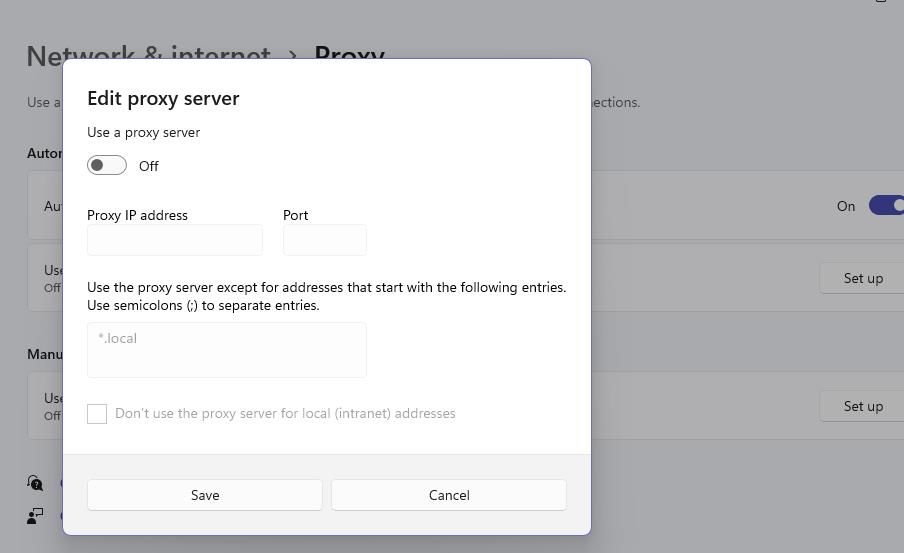
Task: Cancel the Edit proxy server dialog
Action: (x=449, y=495)
